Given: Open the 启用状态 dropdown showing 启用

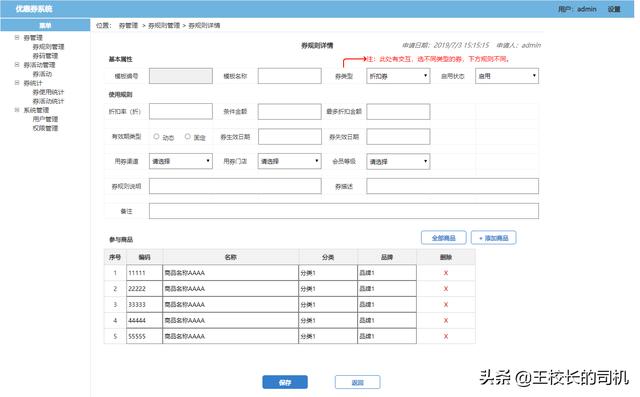Looking at the screenshot, I should (507, 76).
